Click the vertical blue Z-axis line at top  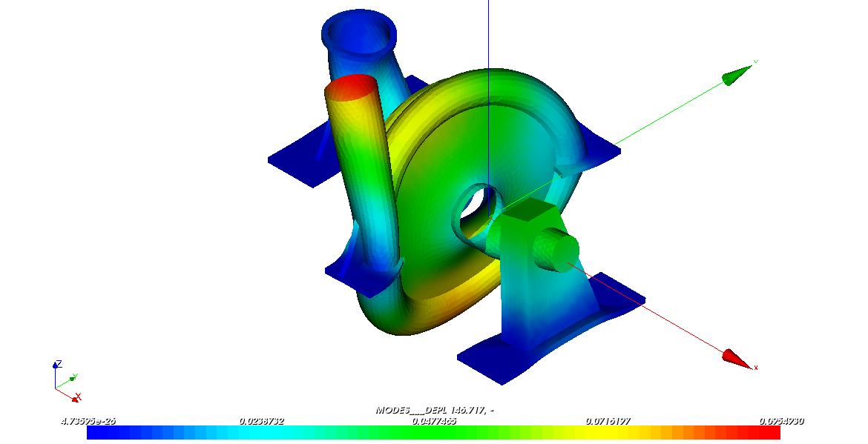pyautogui.click(x=488, y=30)
